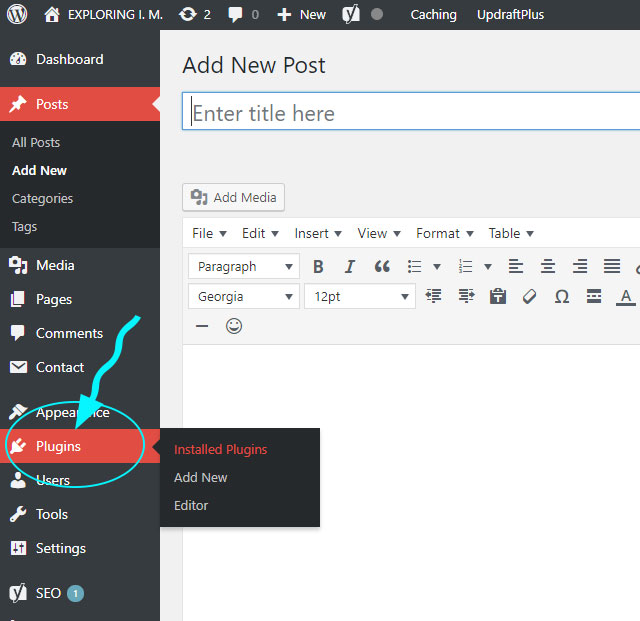Viewport: 640px width, 621px height.
Task: Open the Caching menu
Action: [x=433, y=15]
